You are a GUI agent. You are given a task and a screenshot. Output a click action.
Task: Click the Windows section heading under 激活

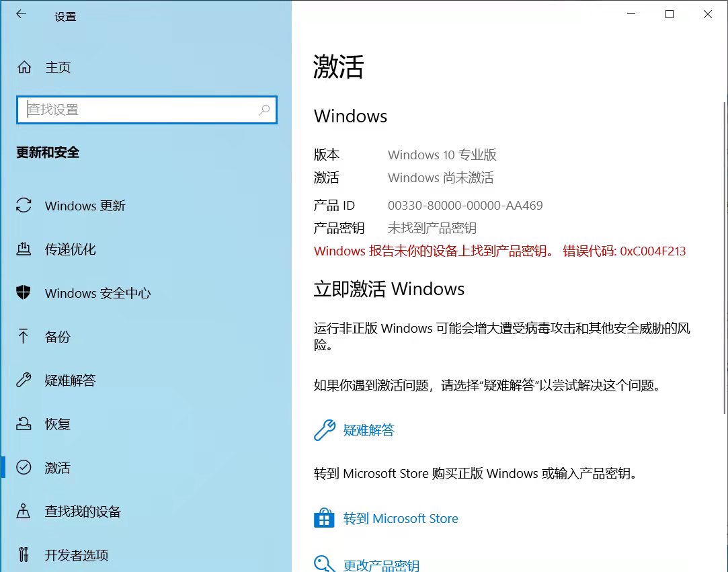[350, 116]
